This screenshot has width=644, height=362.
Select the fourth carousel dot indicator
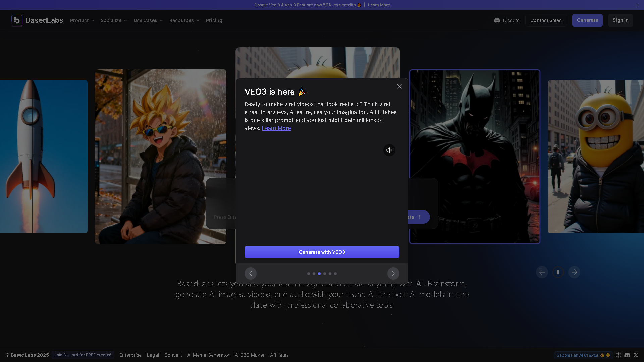324,274
